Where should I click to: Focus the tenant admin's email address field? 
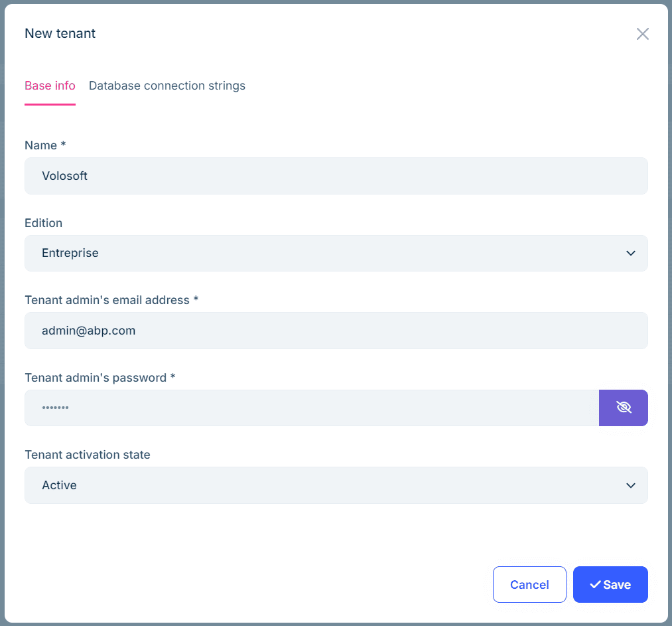click(336, 331)
